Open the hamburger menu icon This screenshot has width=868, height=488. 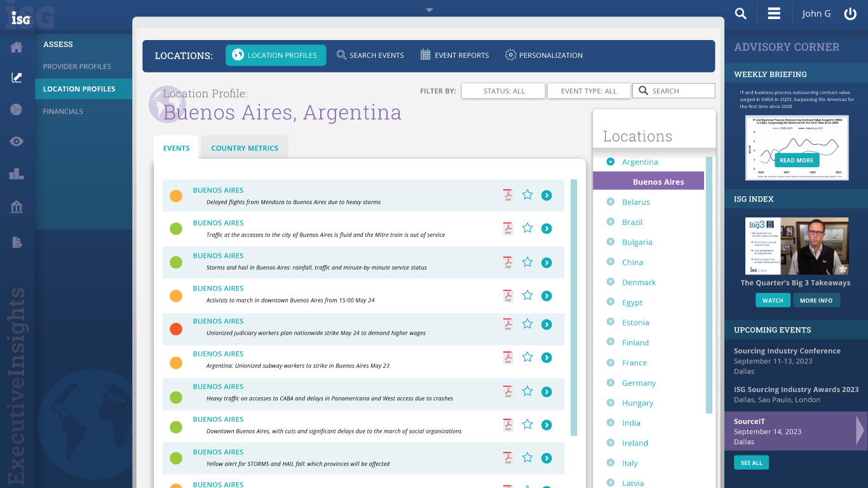click(x=773, y=13)
